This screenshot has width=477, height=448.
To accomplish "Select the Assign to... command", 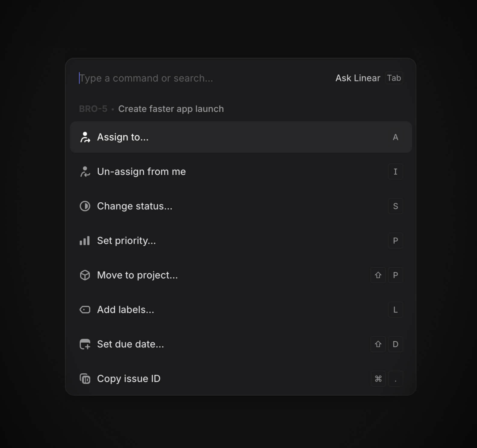I will 241,137.
